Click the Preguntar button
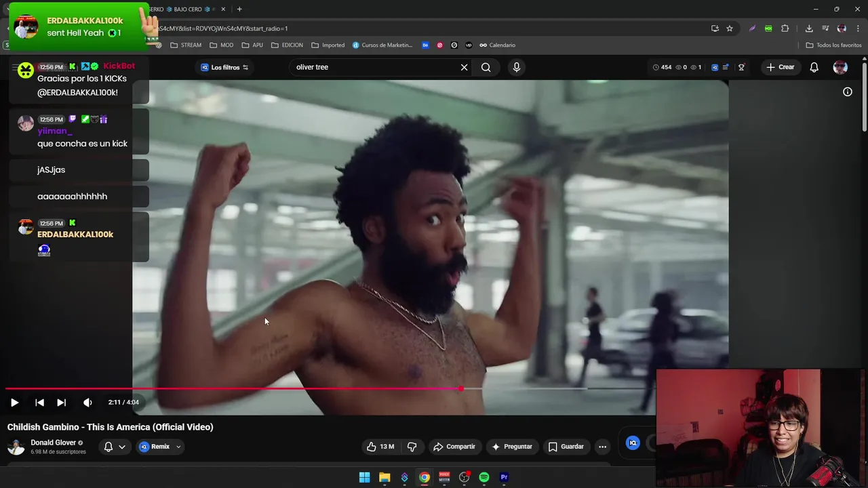Screen dimensions: 868x488 pyautogui.click(x=512, y=447)
